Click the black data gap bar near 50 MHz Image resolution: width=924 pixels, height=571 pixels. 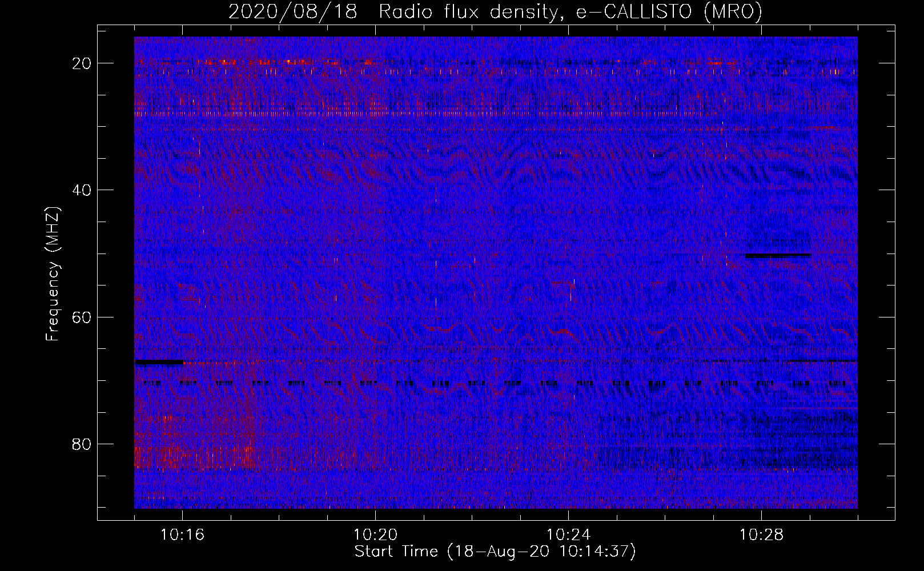click(778, 255)
